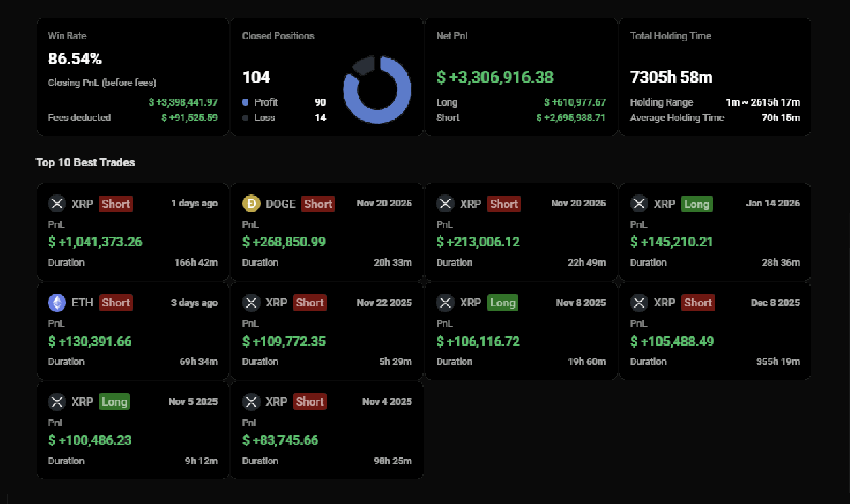Click the Short PnL $ +2,695,938.71 value
The width and height of the screenshot is (850, 504).
coord(571,118)
